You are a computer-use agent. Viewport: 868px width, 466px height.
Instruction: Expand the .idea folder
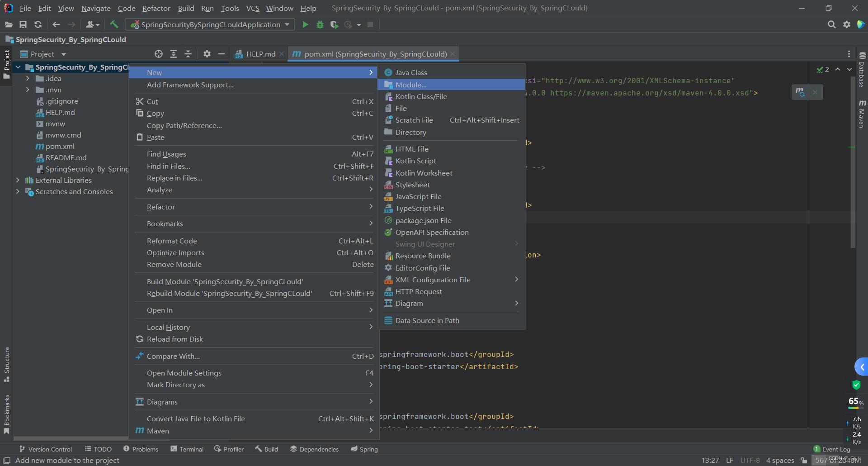click(x=28, y=78)
